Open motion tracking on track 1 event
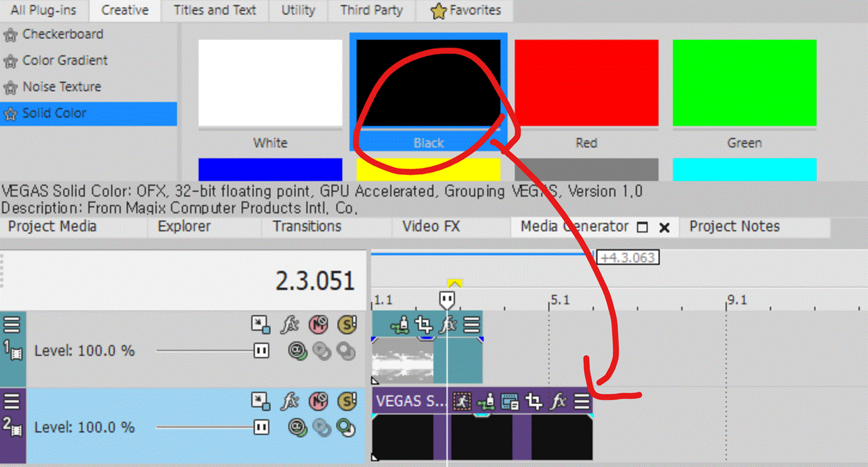868x467 pixels. pos(399,324)
